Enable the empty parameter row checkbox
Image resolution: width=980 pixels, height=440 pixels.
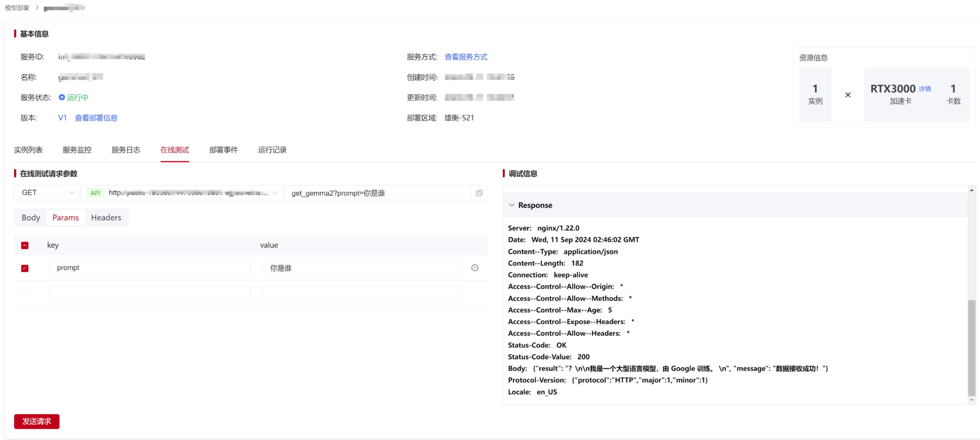(25, 293)
